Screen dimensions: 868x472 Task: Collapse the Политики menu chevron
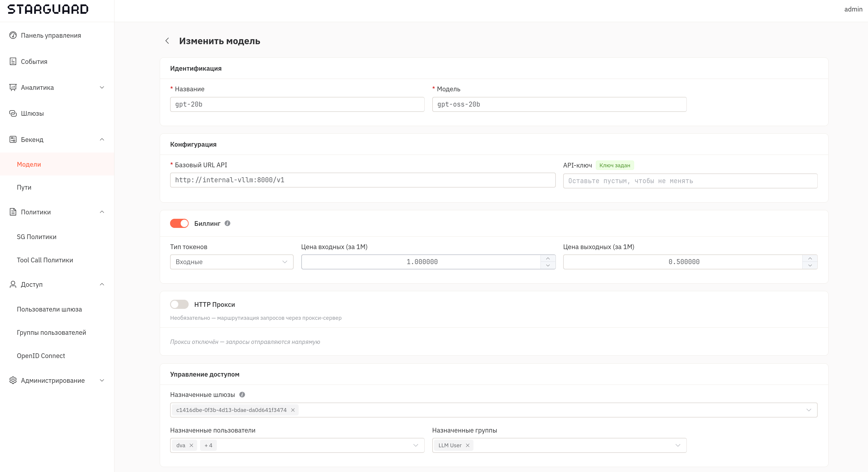coord(102,212)
